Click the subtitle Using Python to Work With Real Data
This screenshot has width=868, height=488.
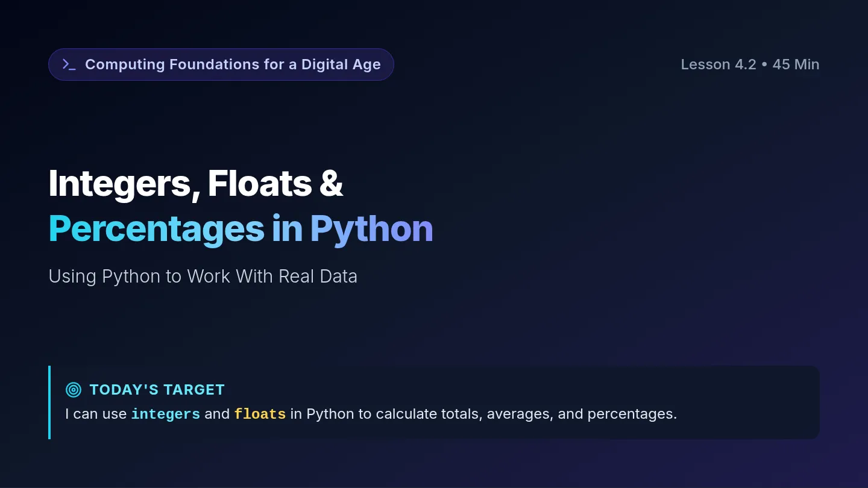click(x=203, y=277)
